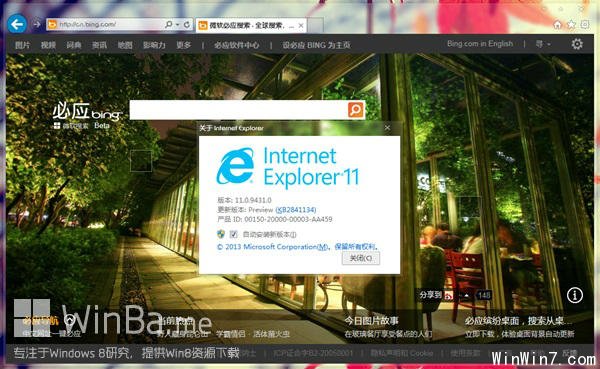Image resolution: width=600 pixels, height=369 pixels.
Task: Close the 微软必应搜索 browser tab
Action: (301, 26)
